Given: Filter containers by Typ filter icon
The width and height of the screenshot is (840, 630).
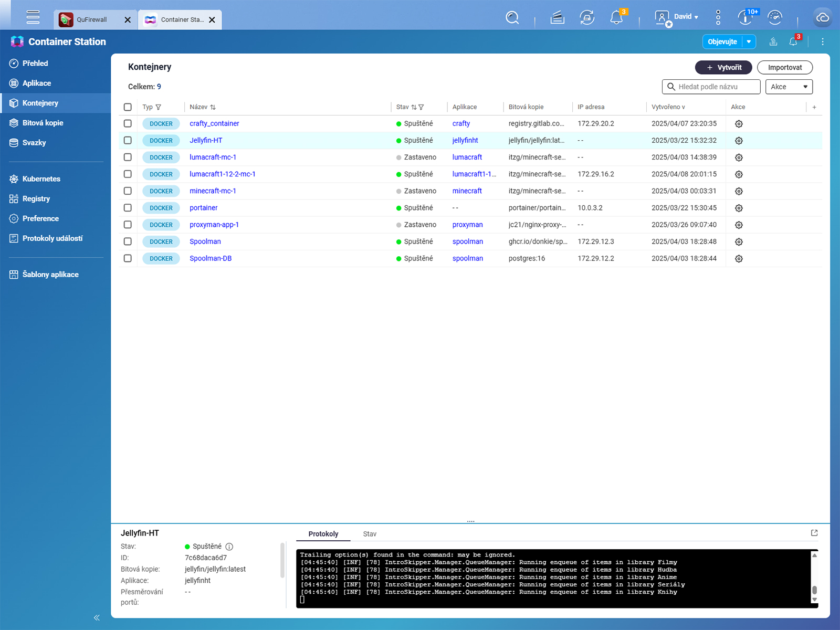Looking at the screenshot, I should click(159, 107).
